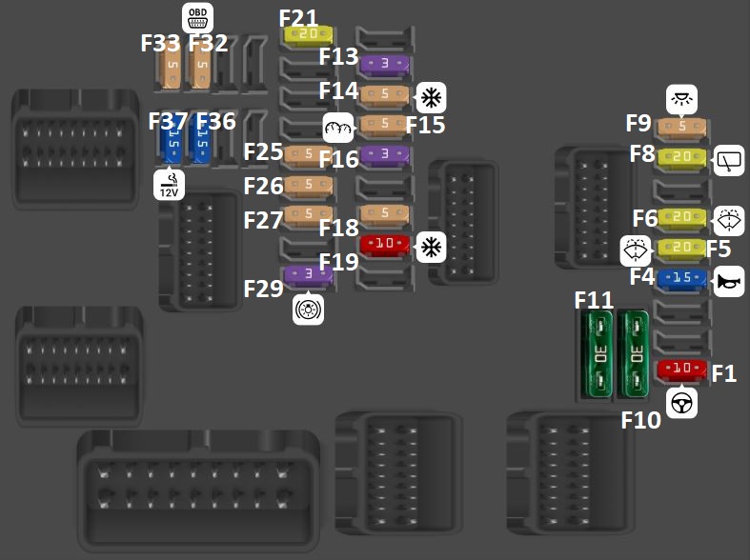Image resolution: width=750 pixels, height=560 pixels.
Task: Select the red 10A fuse at F19
Action: point(385,244)
